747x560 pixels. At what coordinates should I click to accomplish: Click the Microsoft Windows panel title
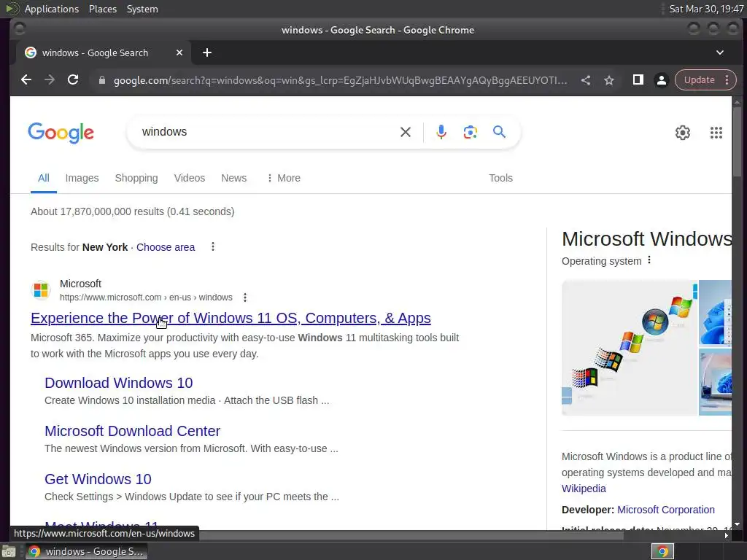click(x=646, y=239)
